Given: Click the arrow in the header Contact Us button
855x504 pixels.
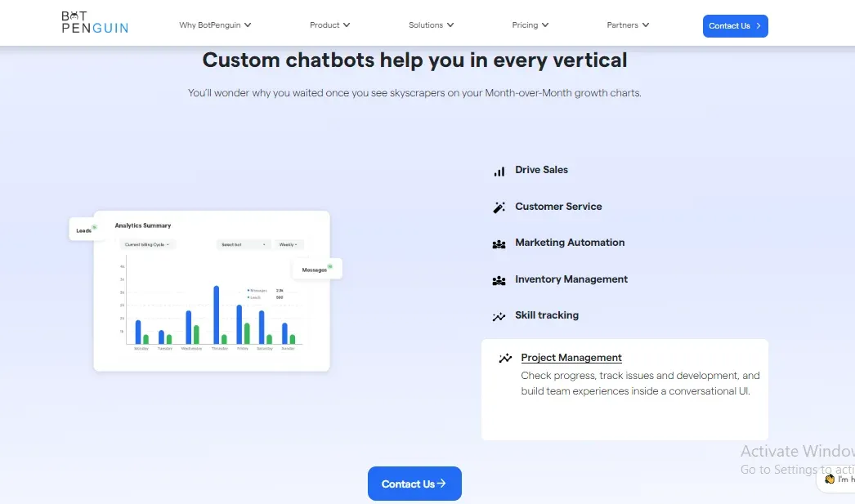Looking at the screenshot, I should pyautogui.click(x=759, y=25).
